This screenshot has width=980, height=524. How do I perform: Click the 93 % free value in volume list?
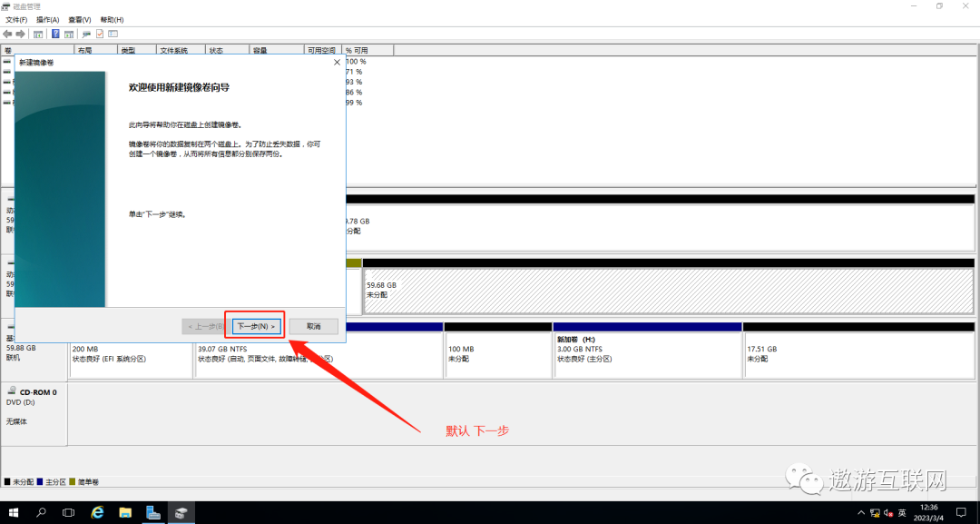[355, 82]
